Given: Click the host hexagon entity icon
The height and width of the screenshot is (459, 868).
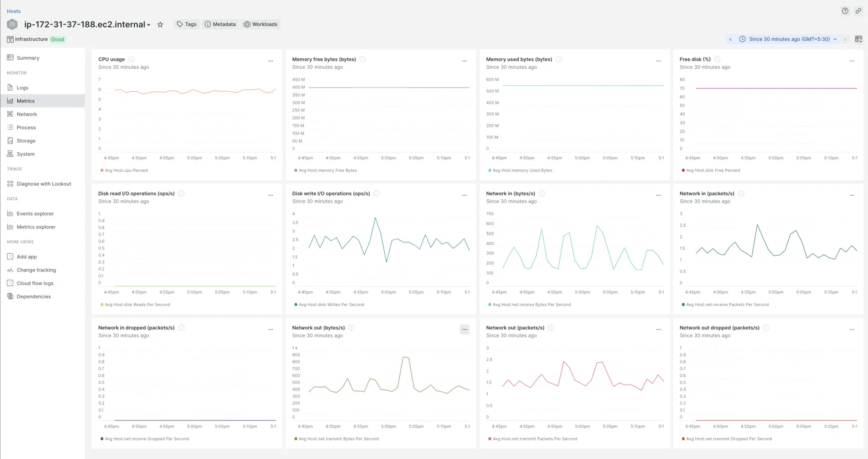Looking at the screenshot, I should tap(12, 24).
